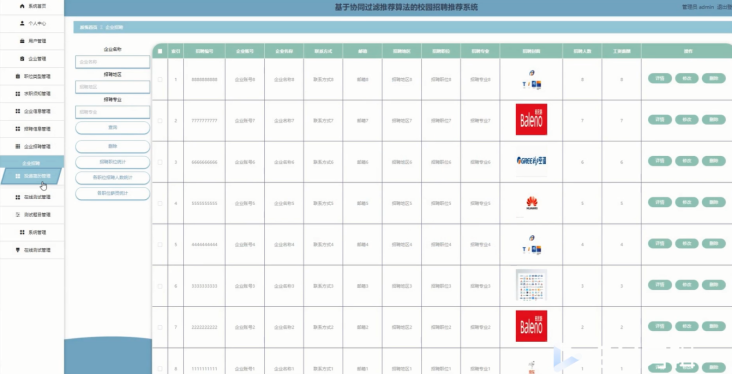Check the box for row 2 (7777777777)
Viewport: 732px width, 375px height.
(160, 120)
